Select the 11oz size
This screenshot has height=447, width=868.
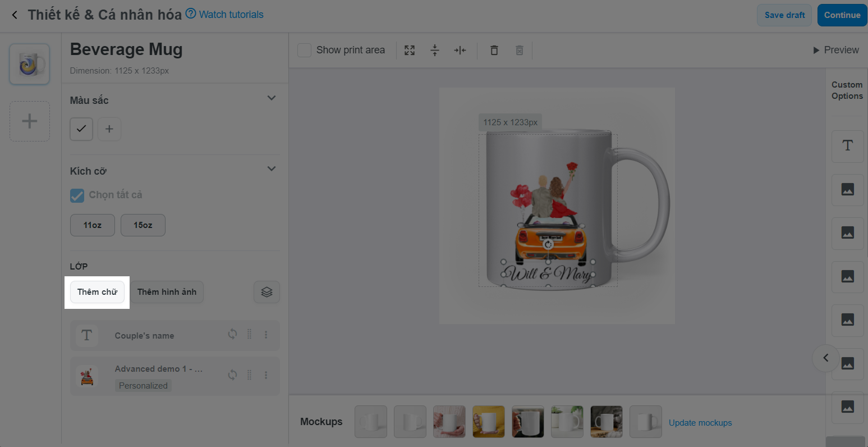pos(93,225)
